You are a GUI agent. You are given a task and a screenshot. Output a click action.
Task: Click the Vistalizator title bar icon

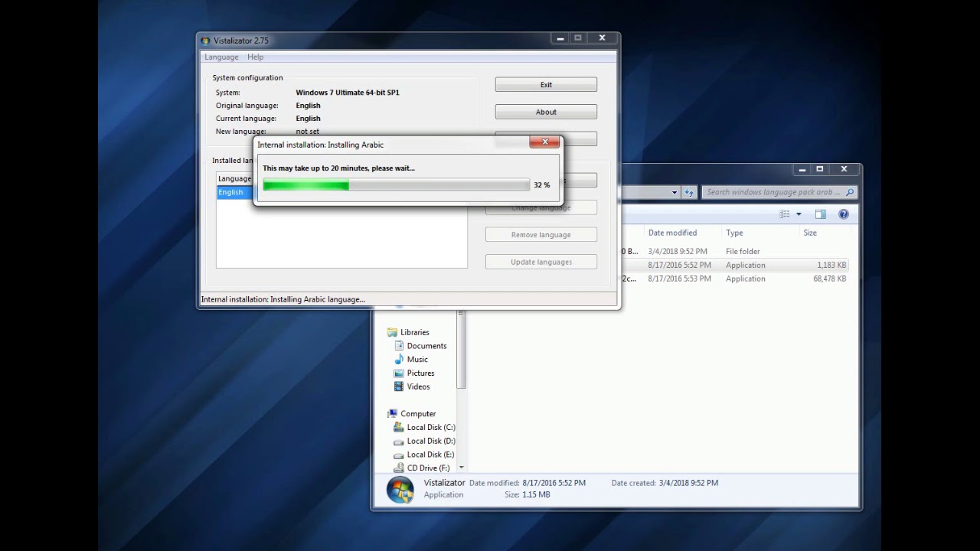pos(205,41)
